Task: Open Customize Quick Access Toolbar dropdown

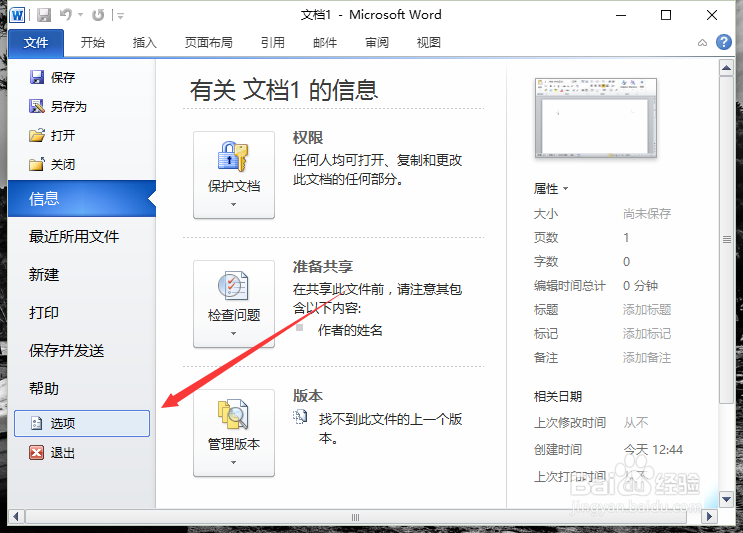Action: pos(120,16)
